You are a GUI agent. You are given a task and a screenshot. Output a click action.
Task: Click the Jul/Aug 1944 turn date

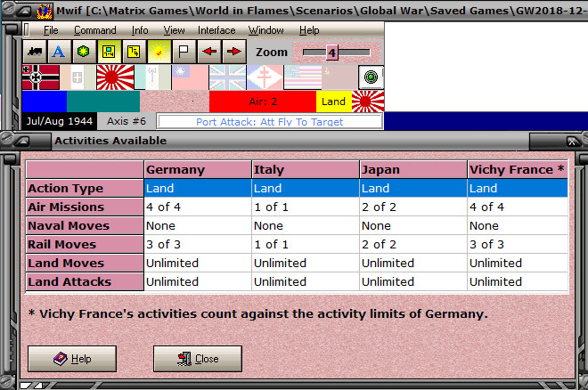click(60, 121)
